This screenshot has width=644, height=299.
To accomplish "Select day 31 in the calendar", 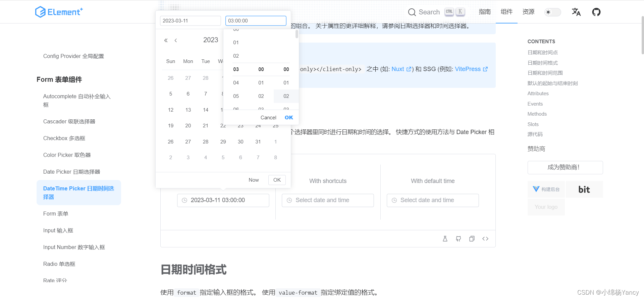I will pyautogui.click(x=258, y=142).
